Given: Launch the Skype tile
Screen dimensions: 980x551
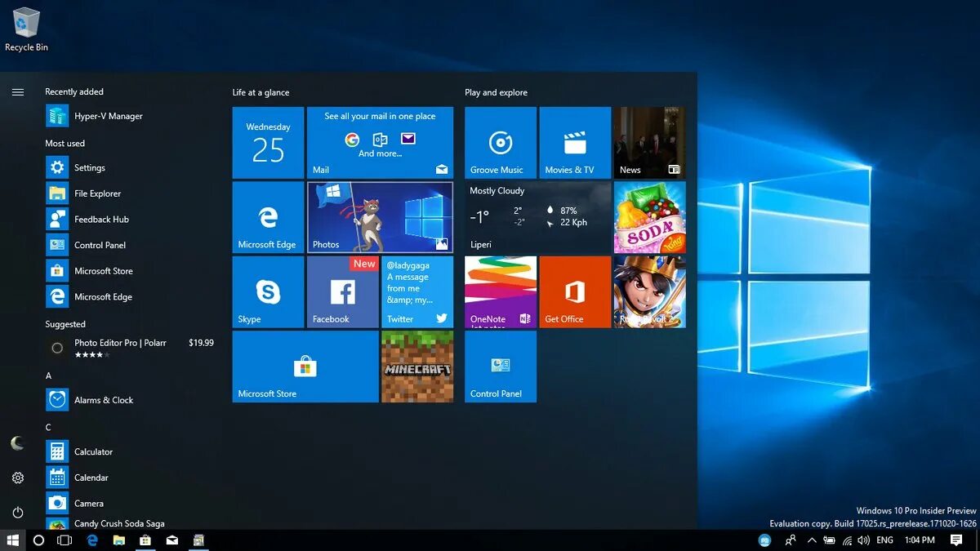Looking at the screenshot, I should 268,292.
